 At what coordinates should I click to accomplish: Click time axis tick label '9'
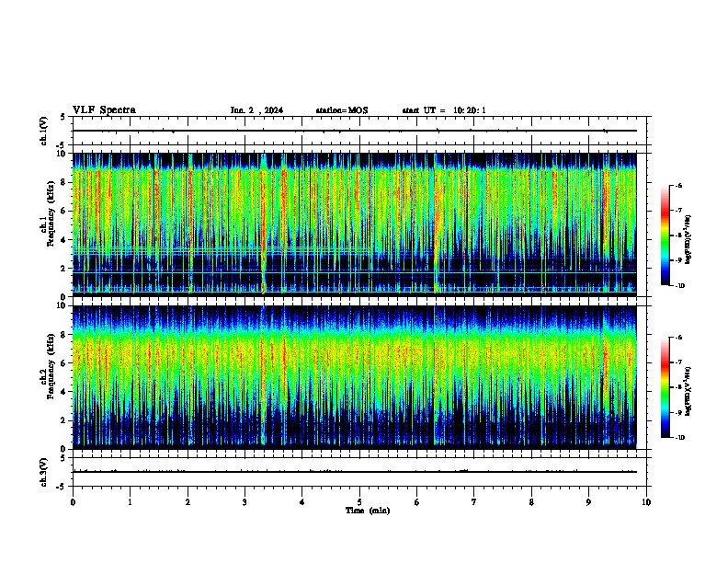(588, 502)
